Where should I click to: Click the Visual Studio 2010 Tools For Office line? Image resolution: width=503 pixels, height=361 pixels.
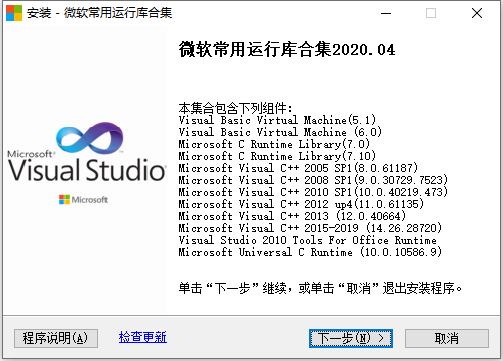(x=307, y=240)
